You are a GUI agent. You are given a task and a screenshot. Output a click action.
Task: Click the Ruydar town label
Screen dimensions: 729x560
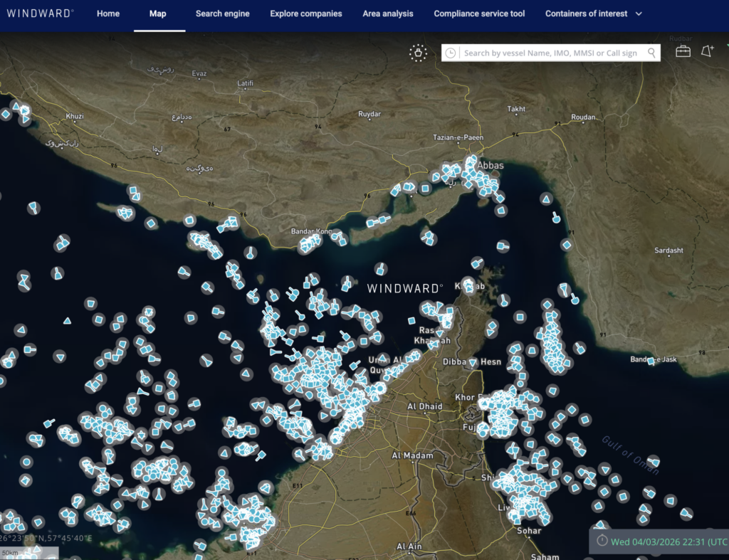pyautogui.click(x=369, y=114)
